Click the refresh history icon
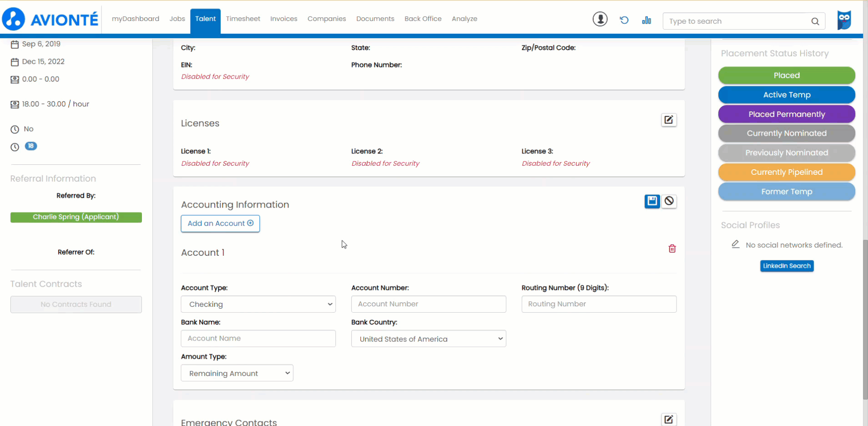This screenshot has height=426, width=868. (624, 20)
